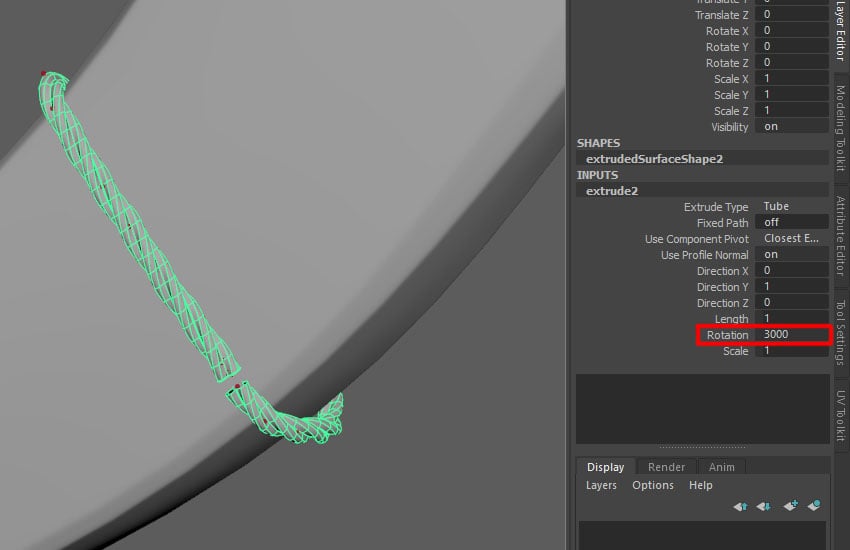The height and width of the screenshot is (550, 850).
Task: Select the 'Direction X' attribute label
Action: 722,271
